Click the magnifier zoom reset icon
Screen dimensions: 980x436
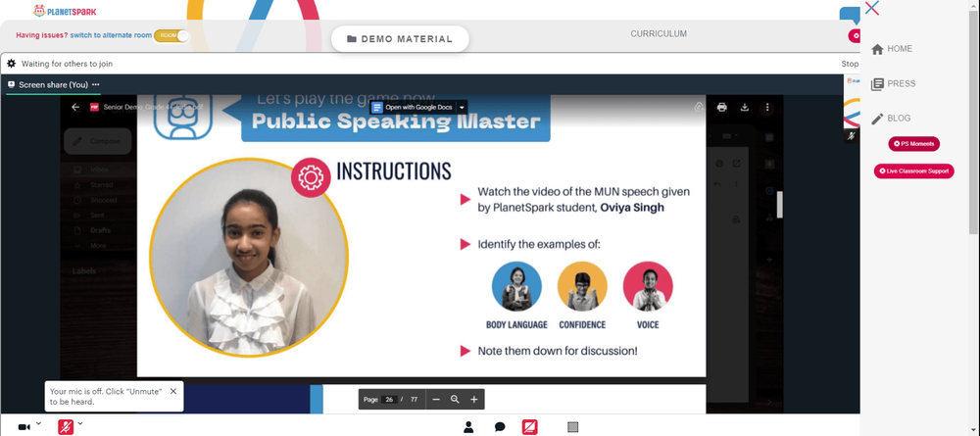(455, 399)
